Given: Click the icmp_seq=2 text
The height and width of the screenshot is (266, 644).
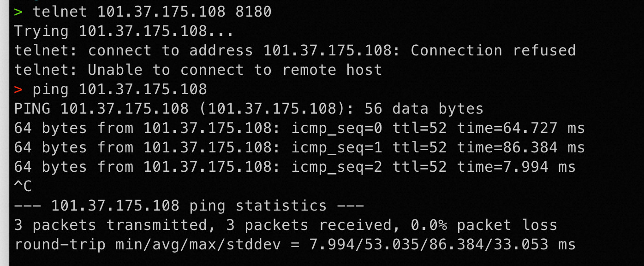Looking at the screenshot, I should tap(336, 167).
